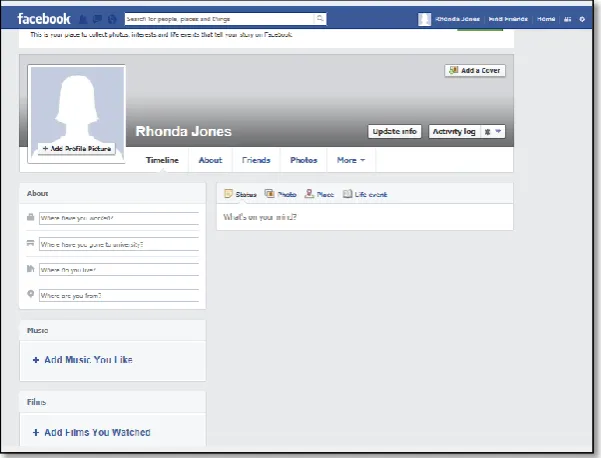Go to Home link
Viewport: 601px width, 458px height.
tap(546, 19)
